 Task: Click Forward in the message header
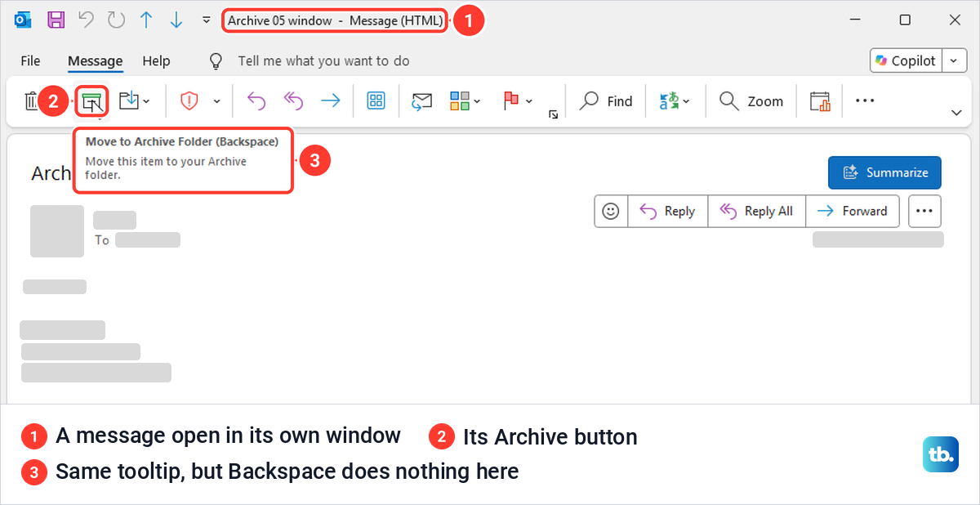tap(853, 211)
